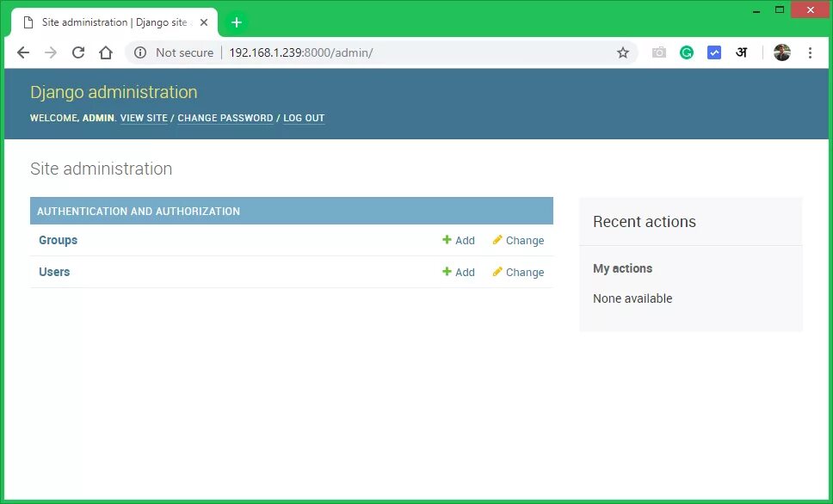Open the Users model link

tap(54, 272)
